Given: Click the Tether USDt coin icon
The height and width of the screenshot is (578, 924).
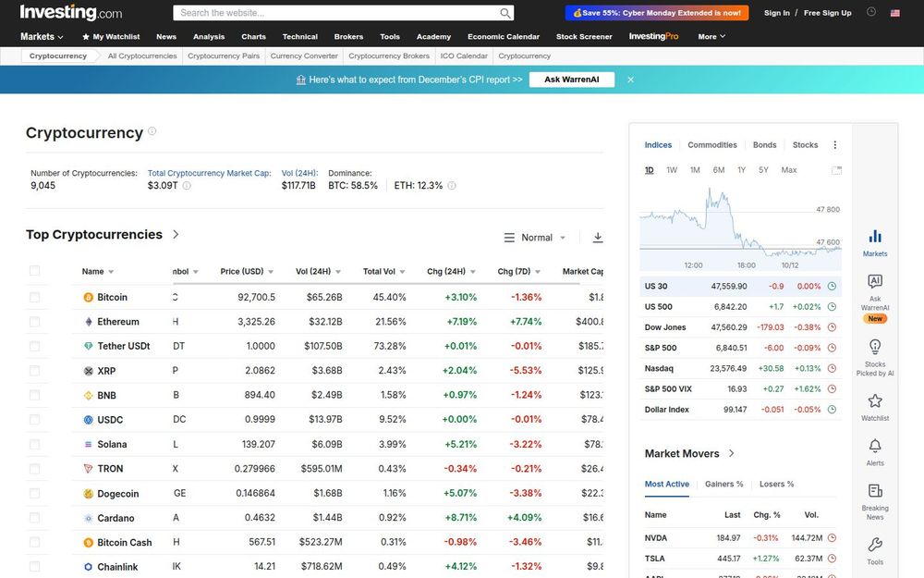Looking at the screenshot, I should 89,346.
